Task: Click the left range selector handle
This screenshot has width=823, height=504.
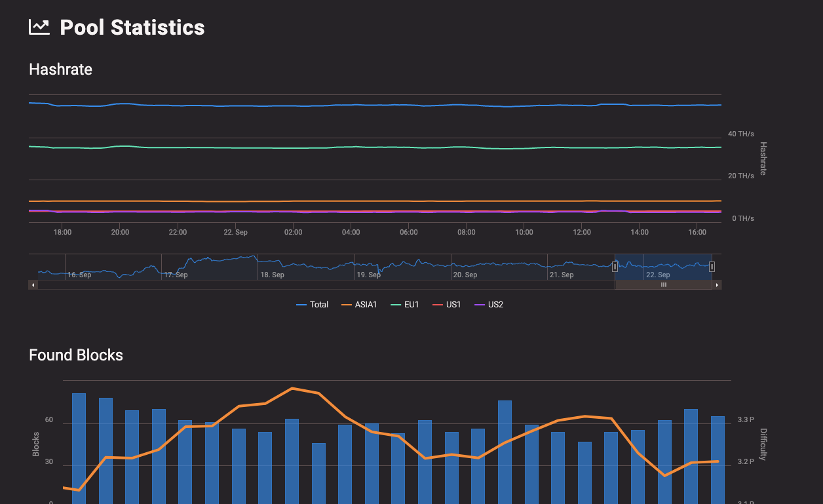Action: [x=615, y=266]
